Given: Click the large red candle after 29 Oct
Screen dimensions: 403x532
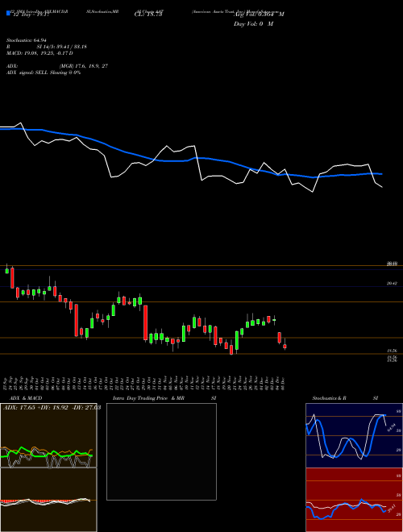Looking at the screenshot, I should click(x=146, y=322).
